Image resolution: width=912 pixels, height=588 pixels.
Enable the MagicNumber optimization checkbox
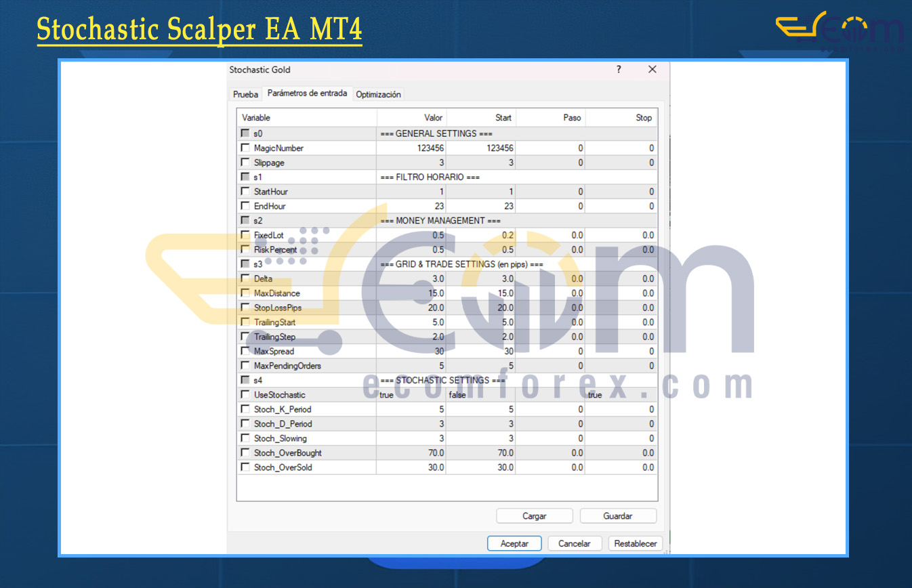(x=245, y=148)
